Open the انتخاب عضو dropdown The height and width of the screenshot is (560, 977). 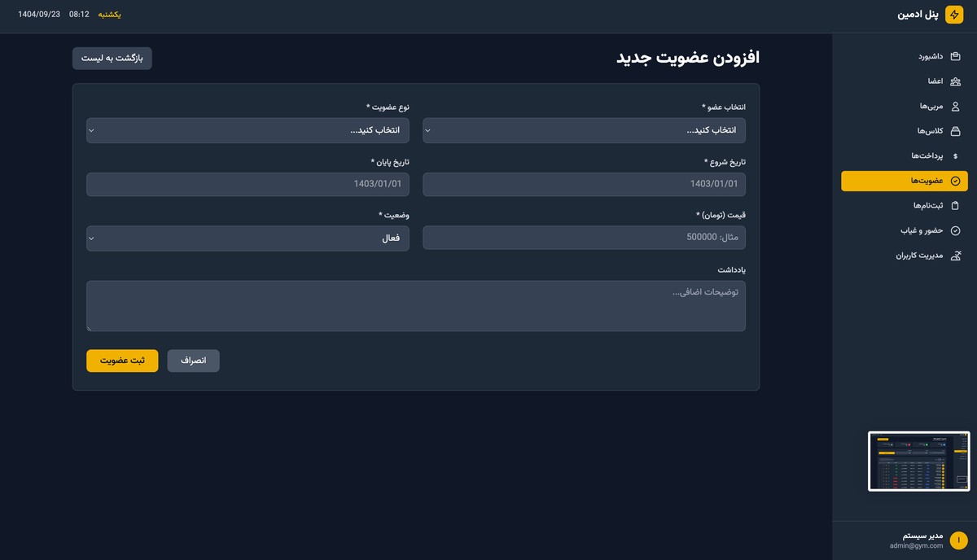pos(584,130)
